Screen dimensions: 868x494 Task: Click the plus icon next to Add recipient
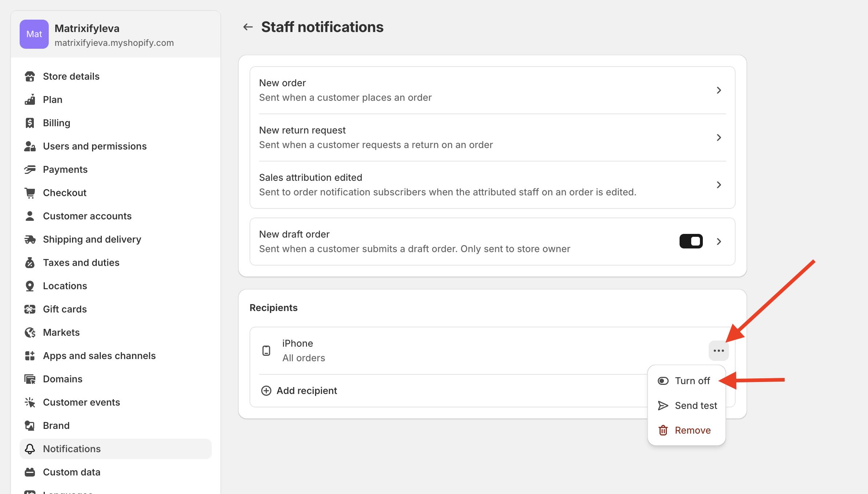[x=266, y=391]
